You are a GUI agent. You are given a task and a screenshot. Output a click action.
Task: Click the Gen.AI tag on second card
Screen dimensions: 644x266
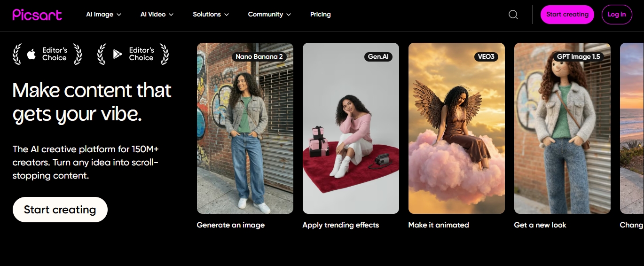pyautogui.click(x=378, y=56)
